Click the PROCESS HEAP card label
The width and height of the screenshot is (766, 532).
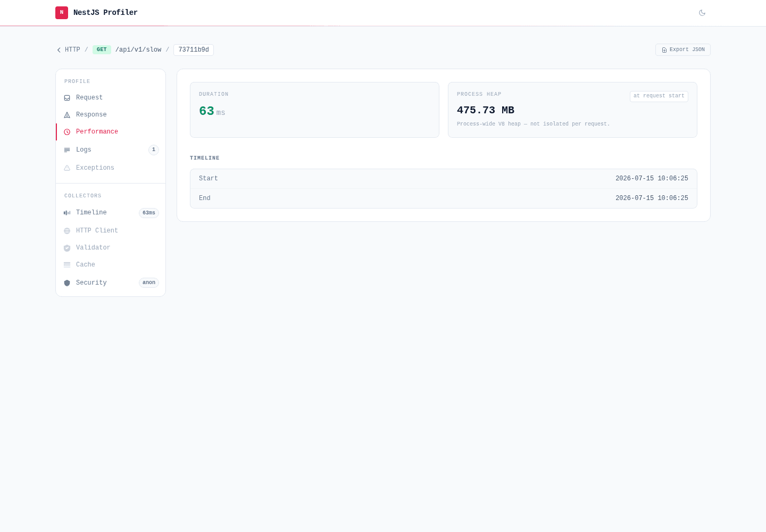click(x=479, y=94)
